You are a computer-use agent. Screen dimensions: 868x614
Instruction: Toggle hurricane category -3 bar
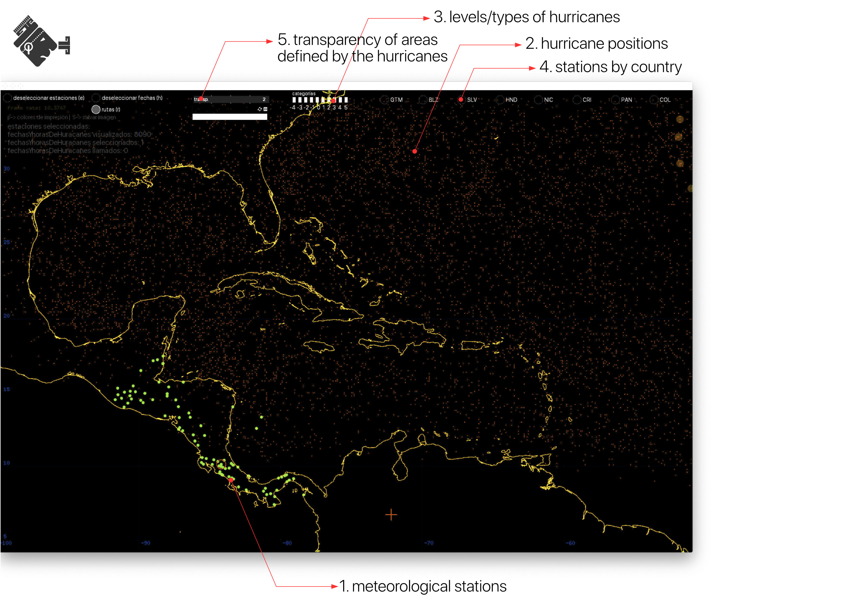click(300, 100)
